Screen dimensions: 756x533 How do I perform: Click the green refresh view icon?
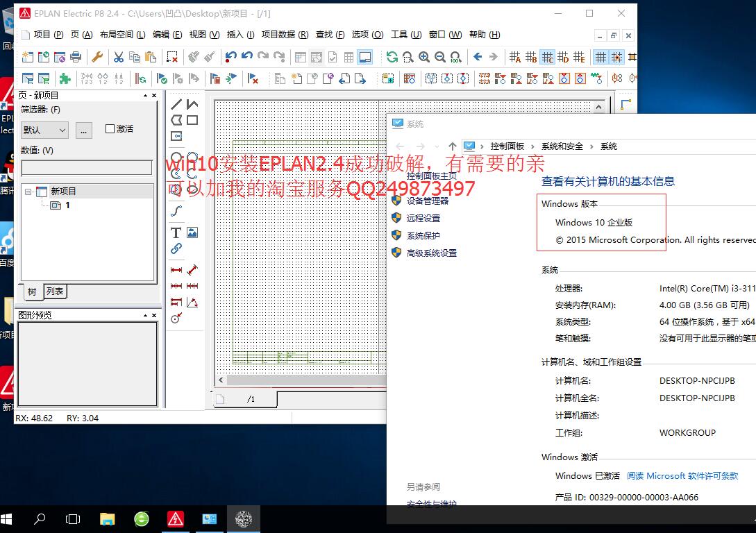tap(392, 58)
